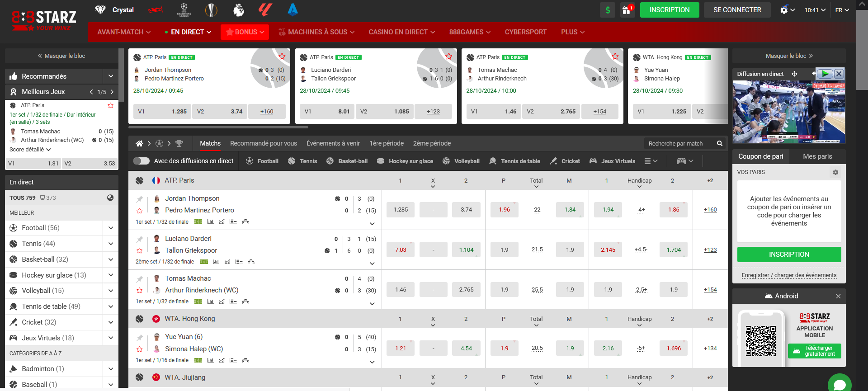Open the Champions League icon
The height and width of the screenshot is (391, 868).
[x=184, y=10]
